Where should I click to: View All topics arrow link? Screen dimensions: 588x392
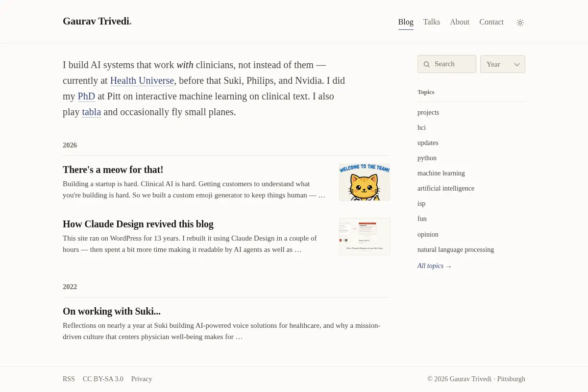click(435, 266)
